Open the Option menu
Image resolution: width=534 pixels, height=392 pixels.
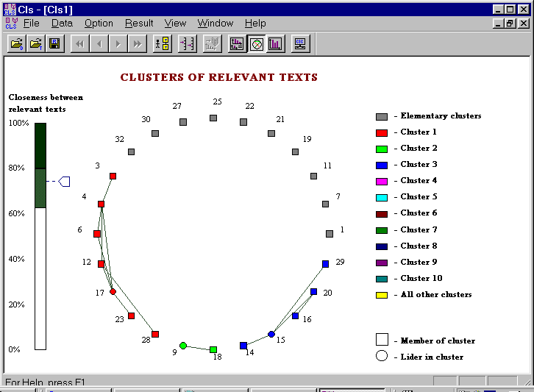(99, 23)
